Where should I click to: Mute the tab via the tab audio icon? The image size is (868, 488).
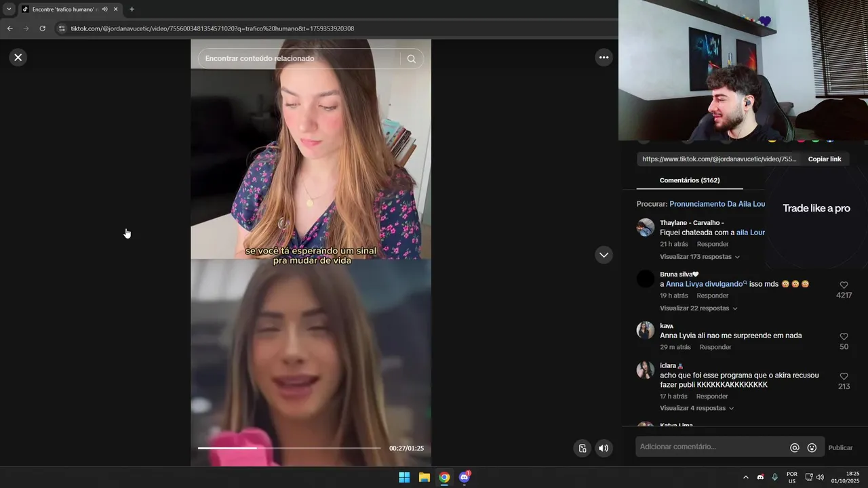click(104, 9)
